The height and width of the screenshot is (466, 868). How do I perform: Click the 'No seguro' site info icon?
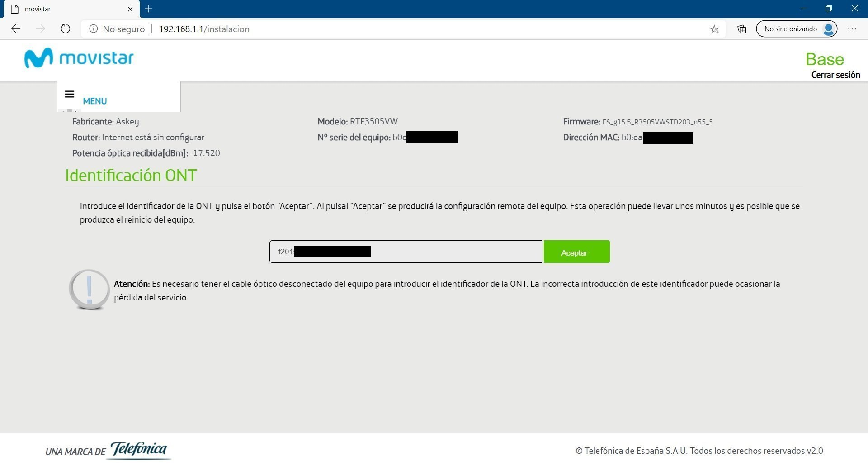[94, 29]
